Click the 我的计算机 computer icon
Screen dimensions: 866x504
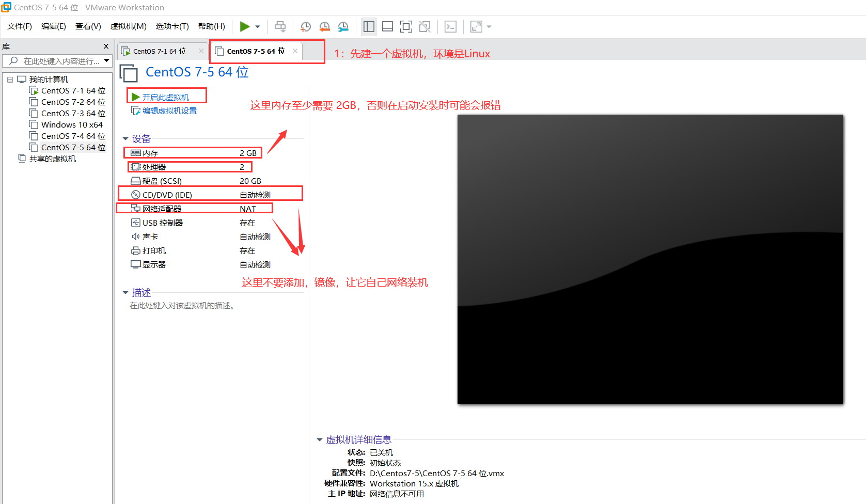(22, 80)
